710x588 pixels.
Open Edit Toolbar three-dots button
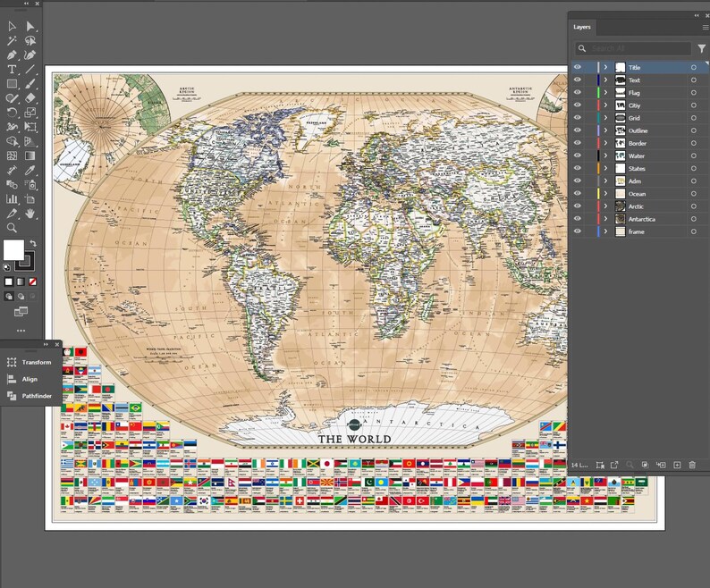click(x=21, y=331)
